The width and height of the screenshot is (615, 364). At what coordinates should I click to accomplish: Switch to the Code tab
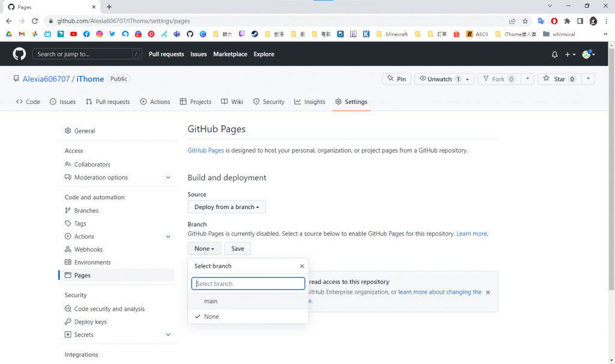point(28,102)
